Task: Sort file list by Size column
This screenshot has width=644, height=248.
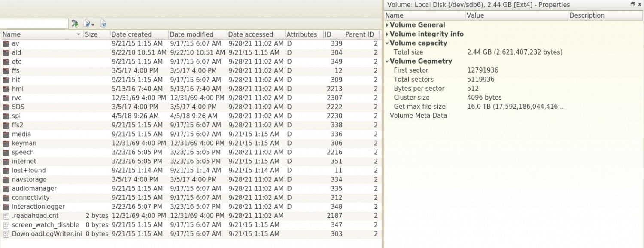Action: [x=96, y=34]
